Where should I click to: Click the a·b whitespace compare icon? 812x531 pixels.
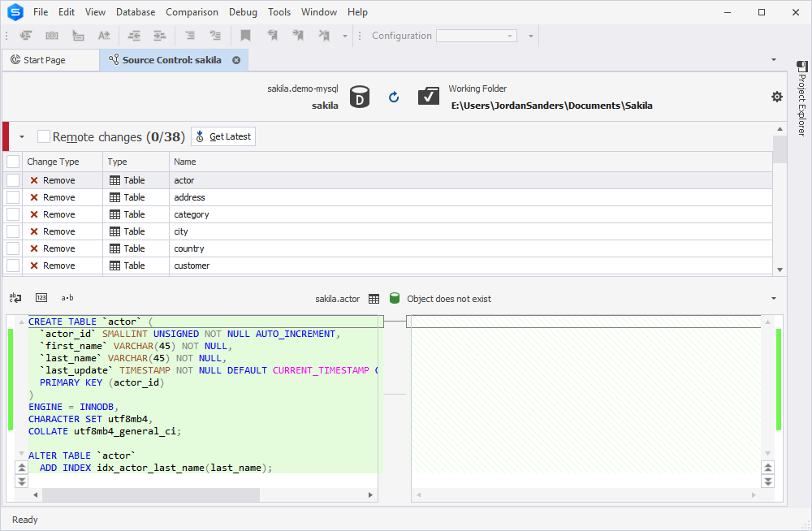67,297
